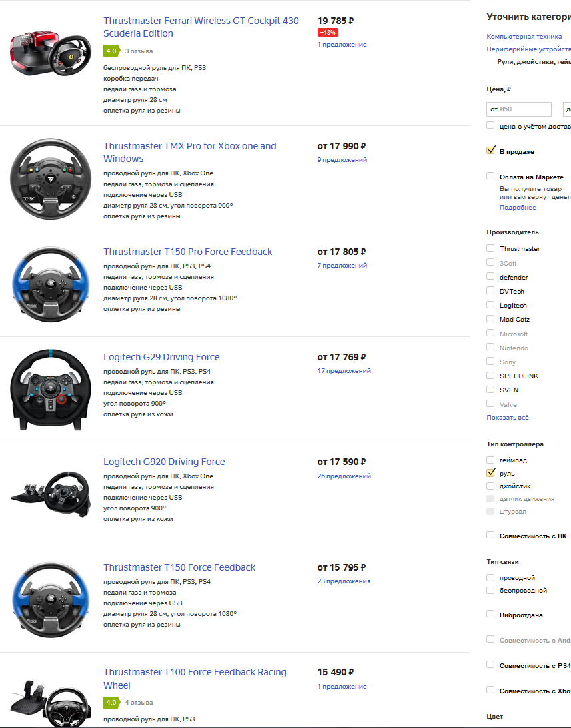
Task: Filter by defender manufacturer
Action: point(490,276)
